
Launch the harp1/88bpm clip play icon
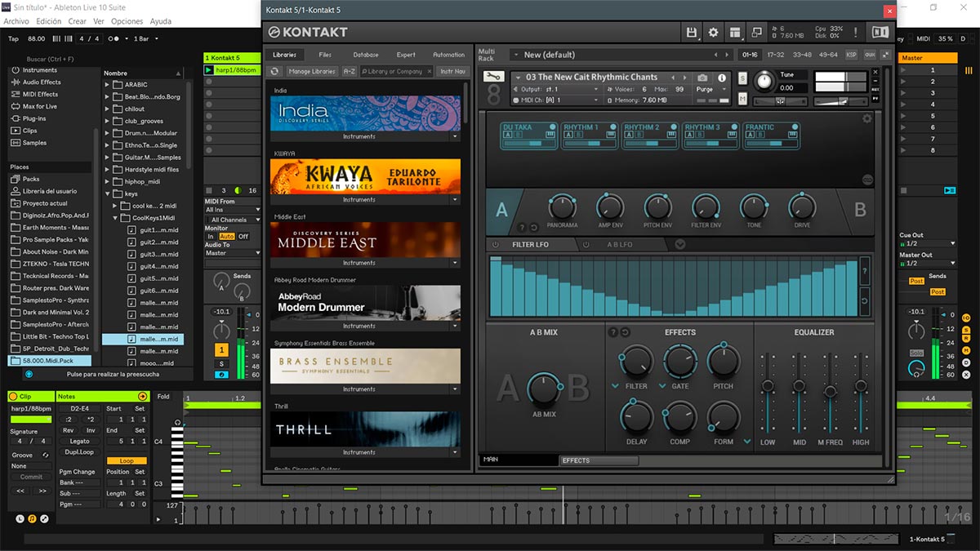pos(208,70)
